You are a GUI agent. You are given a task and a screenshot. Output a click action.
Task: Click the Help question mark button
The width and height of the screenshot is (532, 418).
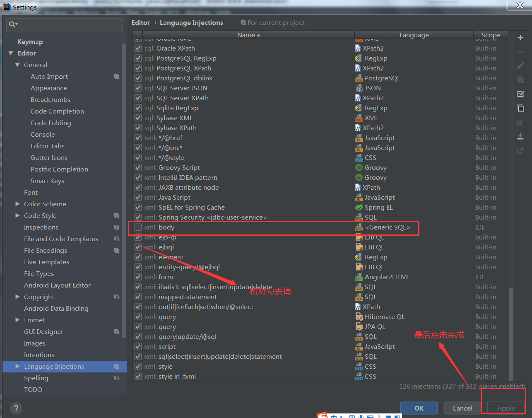(x=16, y=408)
